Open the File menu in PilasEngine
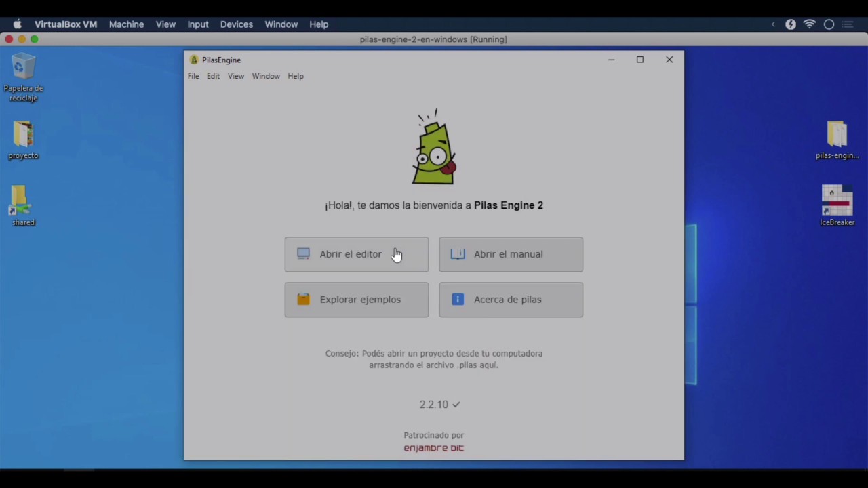The width and height of the screenshot is (868, 488). (193, 76)
